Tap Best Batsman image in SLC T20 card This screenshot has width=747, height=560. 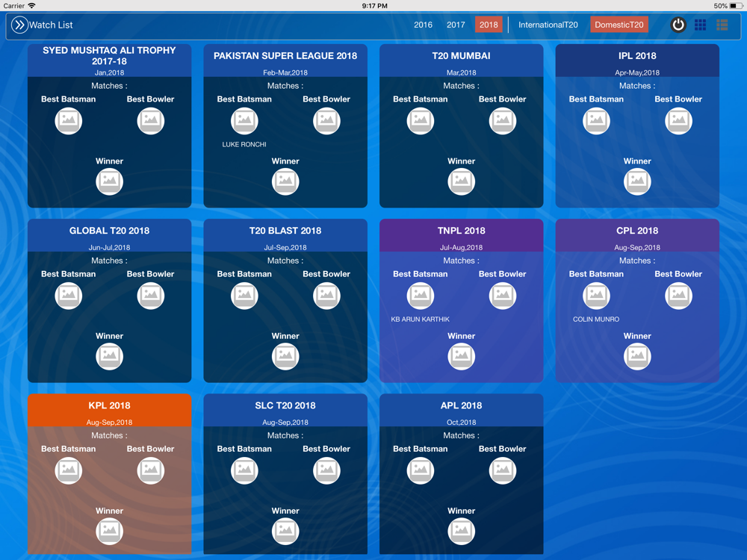click(244, 470)
